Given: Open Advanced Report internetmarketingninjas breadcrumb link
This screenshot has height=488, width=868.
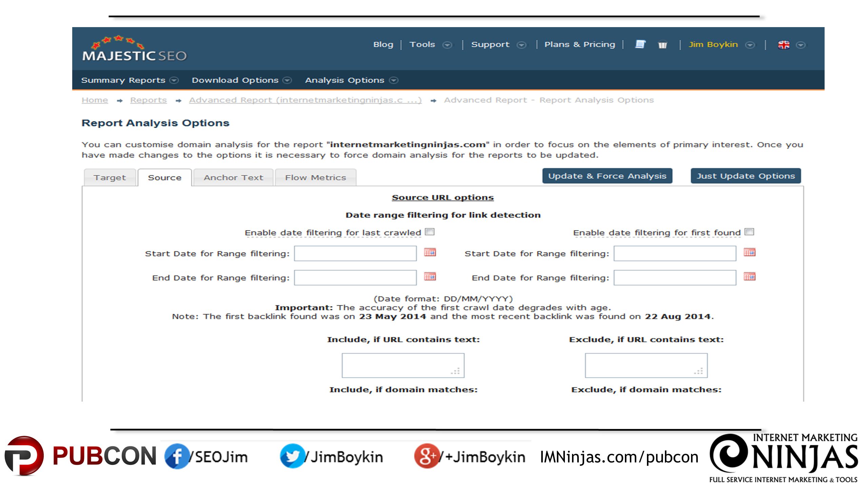Looking at the screenshot, I should pos(305,100).
